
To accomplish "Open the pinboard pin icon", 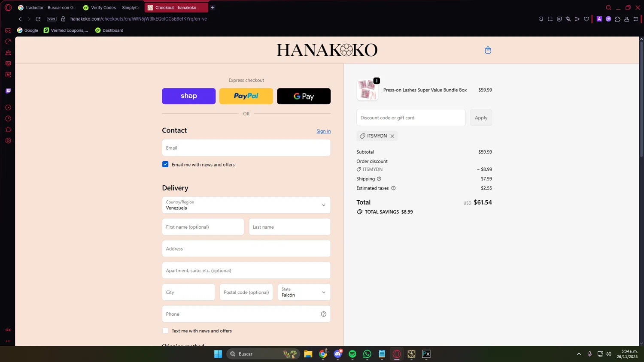I will tap(541, 19).
